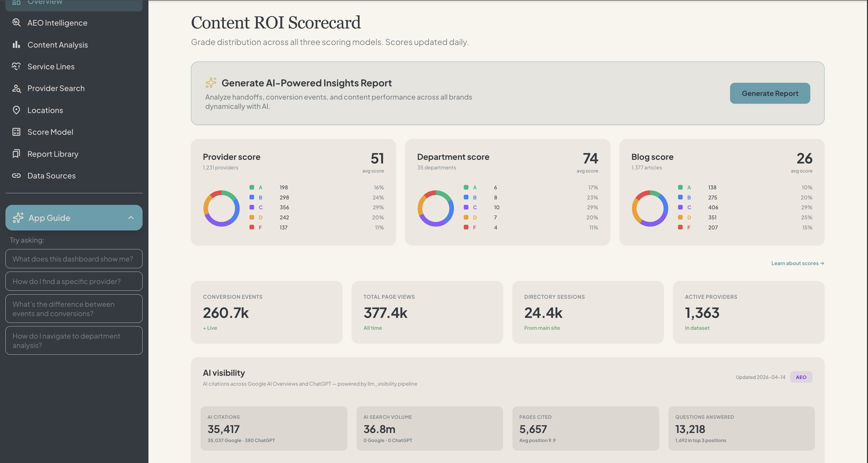Click the AI Citations 35,417 tile

274,428
